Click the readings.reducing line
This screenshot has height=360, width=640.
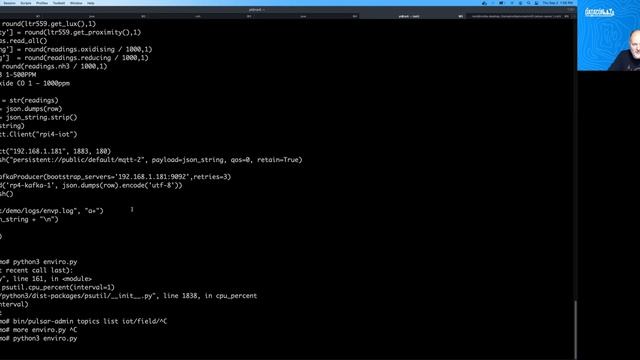(74, 58)
